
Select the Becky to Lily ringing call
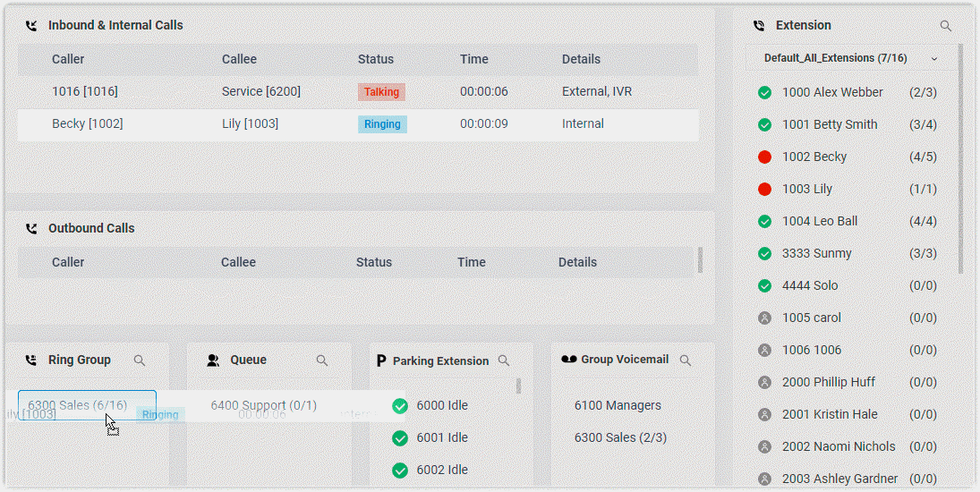point(358,124)
